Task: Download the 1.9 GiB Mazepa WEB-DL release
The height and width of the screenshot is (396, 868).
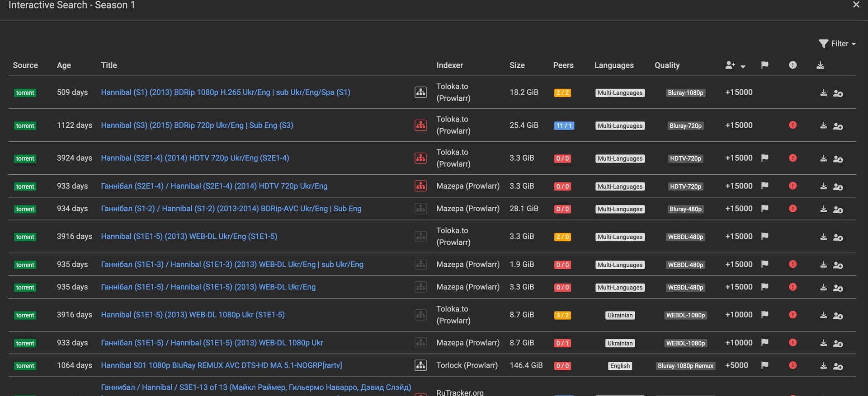Action: click(823, 265)
